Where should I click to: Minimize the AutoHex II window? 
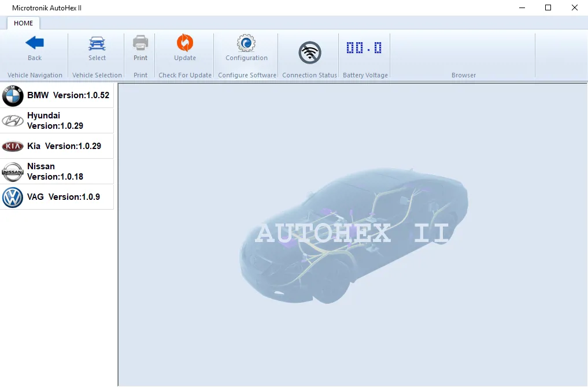point(522,8)
